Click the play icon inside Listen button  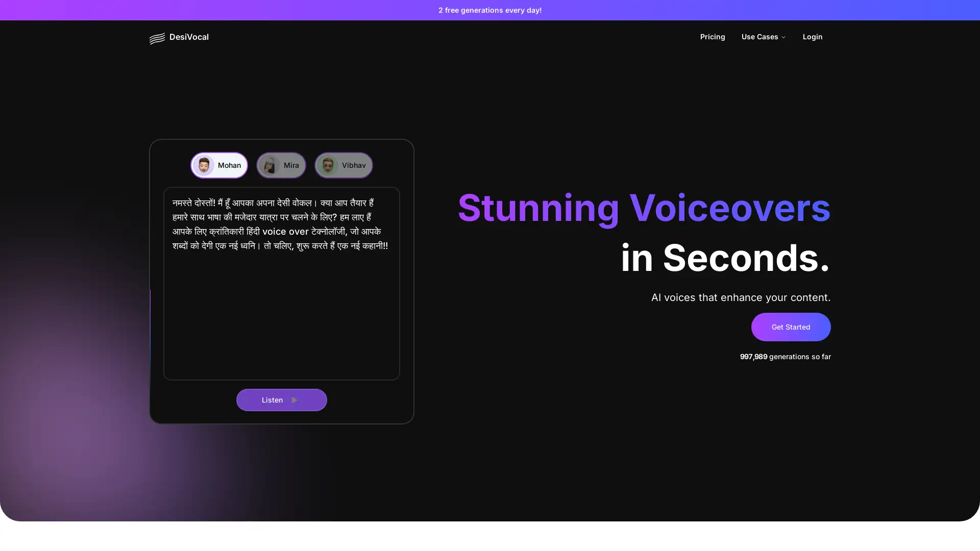pos(295,399)
